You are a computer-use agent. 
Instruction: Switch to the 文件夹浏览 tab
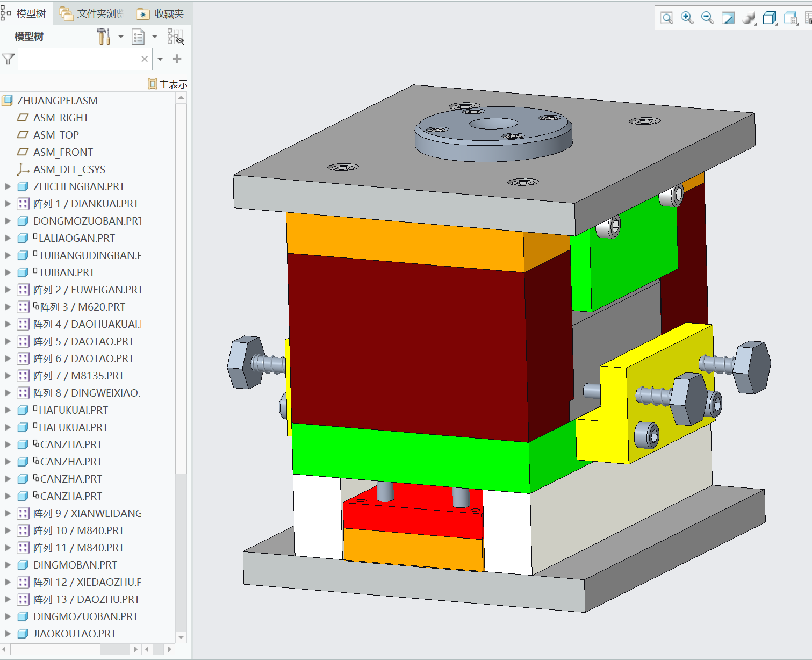pyautogui.click(x=91, y=14)
